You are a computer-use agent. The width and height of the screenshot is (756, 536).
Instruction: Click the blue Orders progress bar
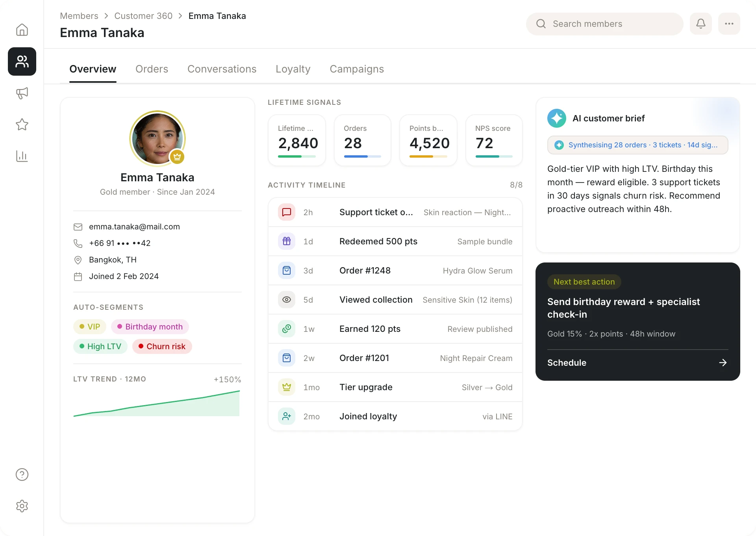coord(363,156)
